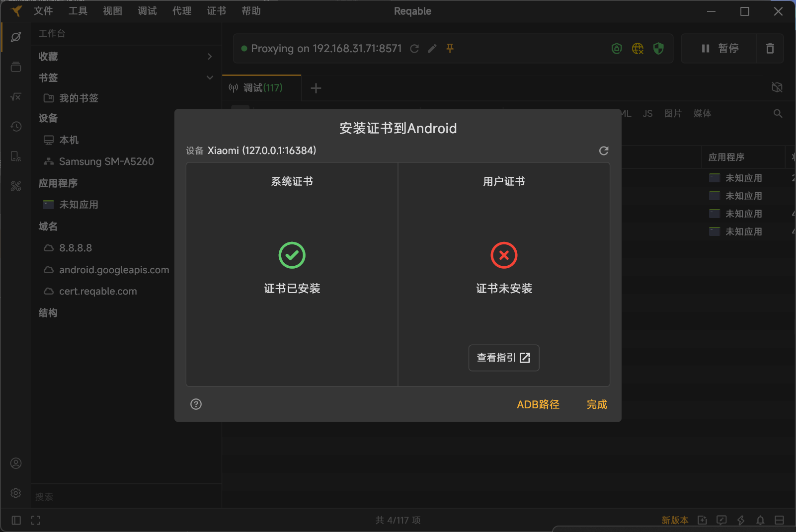
Task: Open the 证书 menu
Action: [216, 11]
